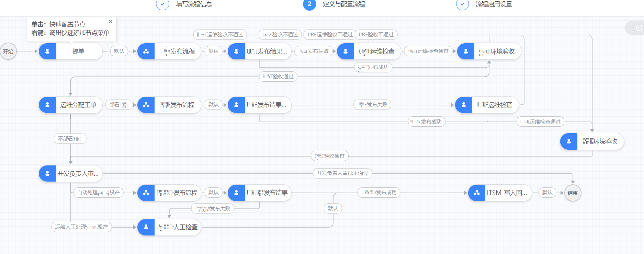
Task: Click person icon of rightmost 环境验收 node
Action: pyautogui.click(x=569, y=141)
